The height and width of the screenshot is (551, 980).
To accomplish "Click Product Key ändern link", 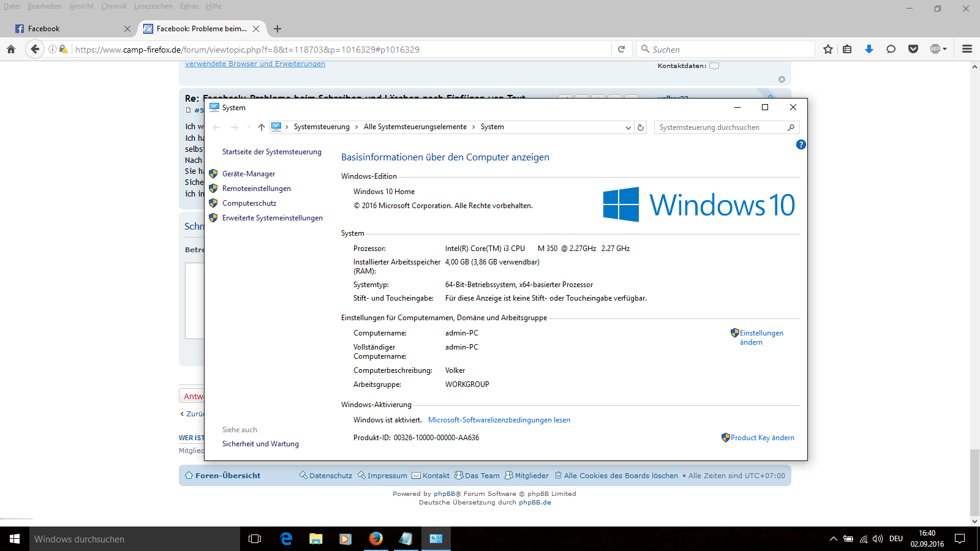I will coord(762,438).
